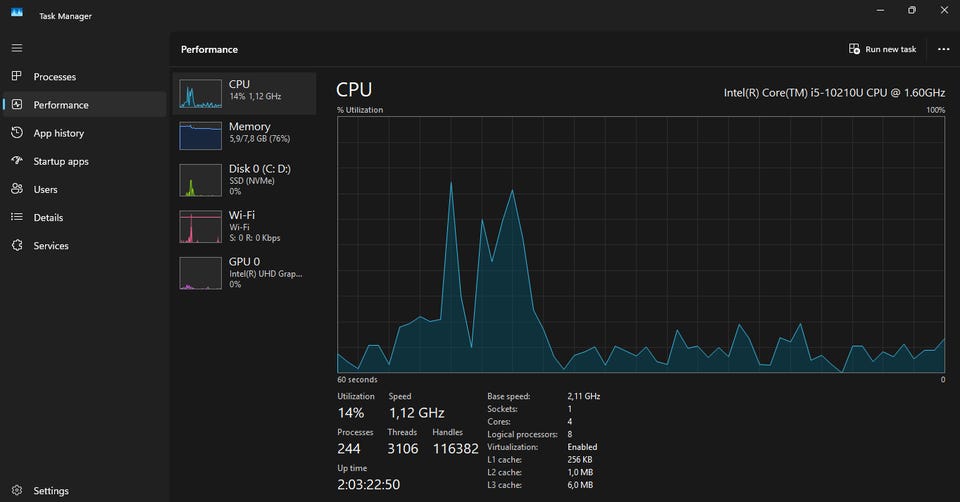Click the 1,0 MB L2 cache value
960x502 pixels.
580,472
